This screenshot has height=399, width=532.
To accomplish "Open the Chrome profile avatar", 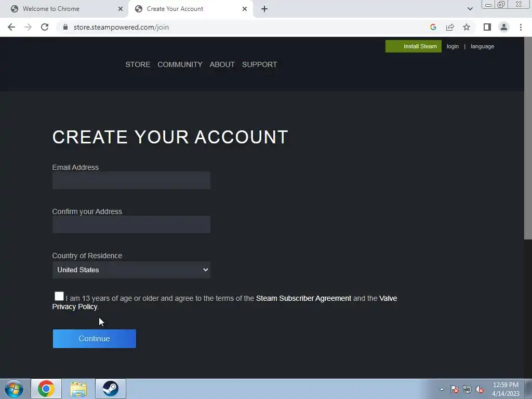I will click(504, 27).
